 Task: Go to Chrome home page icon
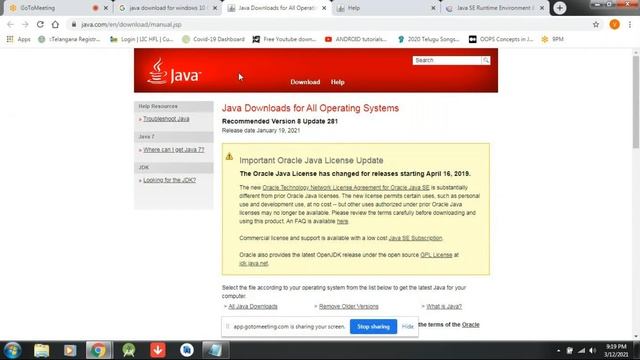[55, 24]
